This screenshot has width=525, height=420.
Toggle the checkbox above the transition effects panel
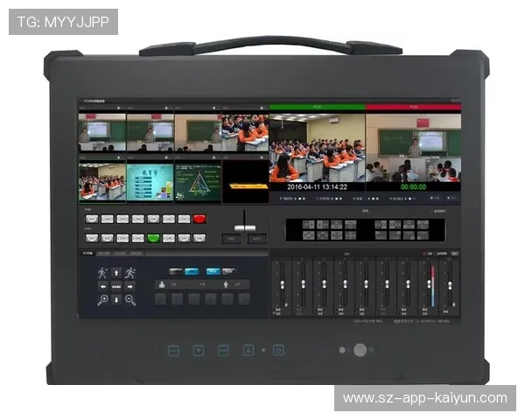432,211
